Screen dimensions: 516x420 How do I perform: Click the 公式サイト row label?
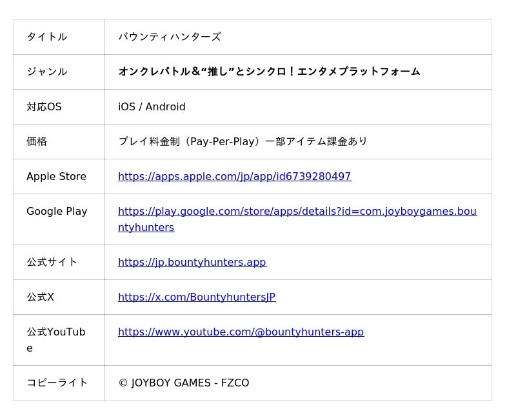[x=52, y=262]
